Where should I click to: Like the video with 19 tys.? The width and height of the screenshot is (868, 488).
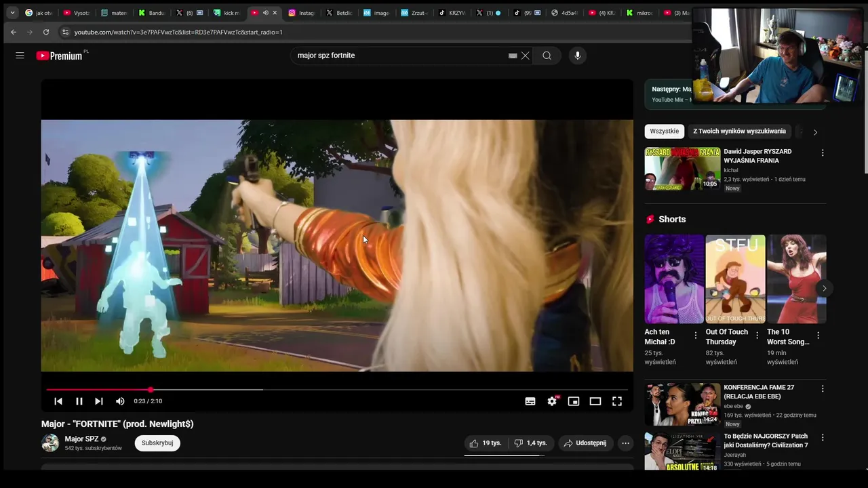485,443
